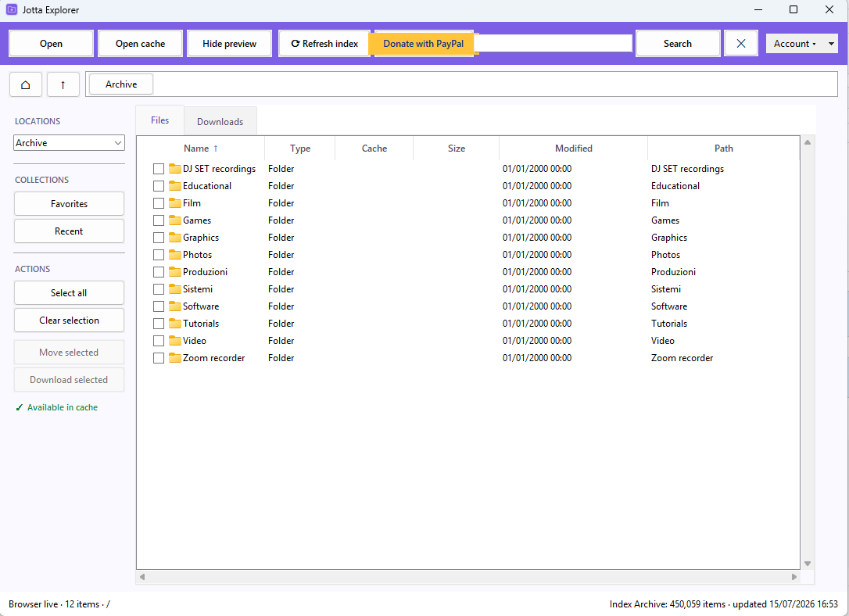Click the search text field

pyautogui.click(x=555, y=43)
